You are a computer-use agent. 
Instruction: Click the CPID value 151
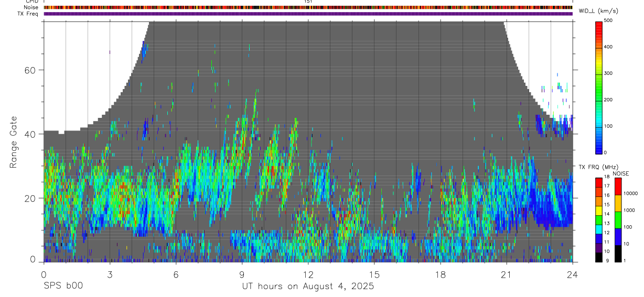(x=308, y=2)
